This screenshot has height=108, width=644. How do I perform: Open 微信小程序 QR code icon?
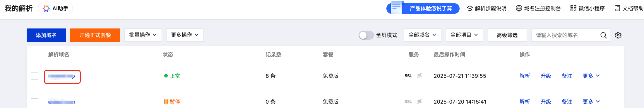[573, 8]
